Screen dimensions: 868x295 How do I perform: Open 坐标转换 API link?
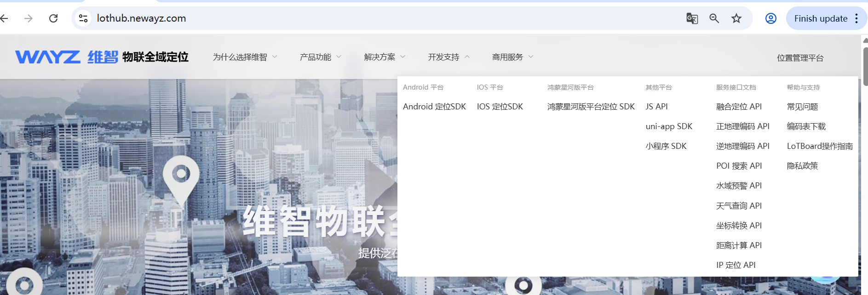point(739,226)
